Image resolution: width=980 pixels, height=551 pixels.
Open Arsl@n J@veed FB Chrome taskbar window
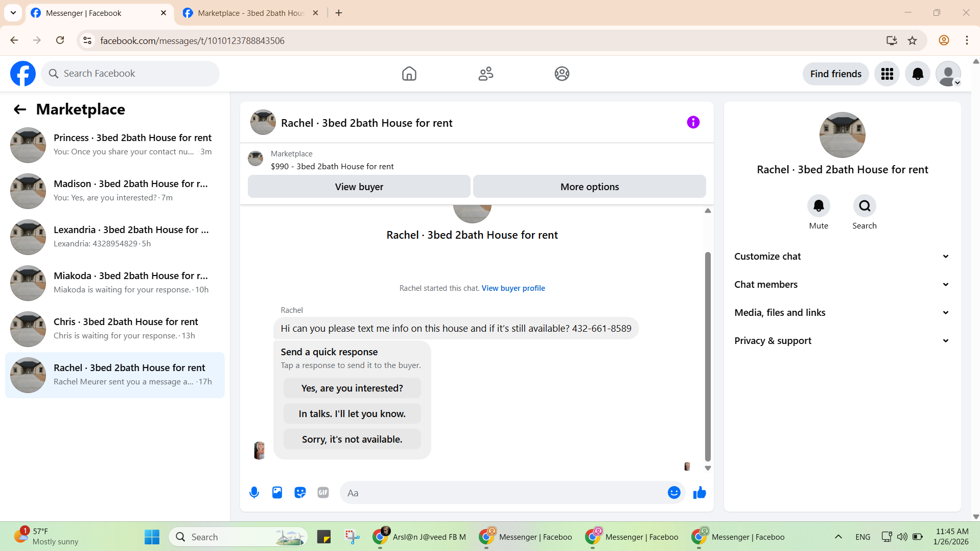tap(419, 537)
